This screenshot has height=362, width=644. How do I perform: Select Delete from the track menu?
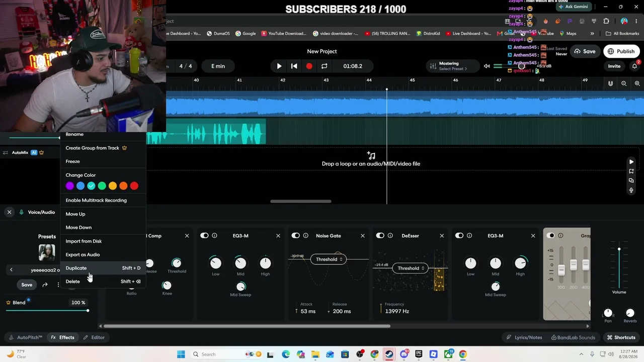coord(103,282)
